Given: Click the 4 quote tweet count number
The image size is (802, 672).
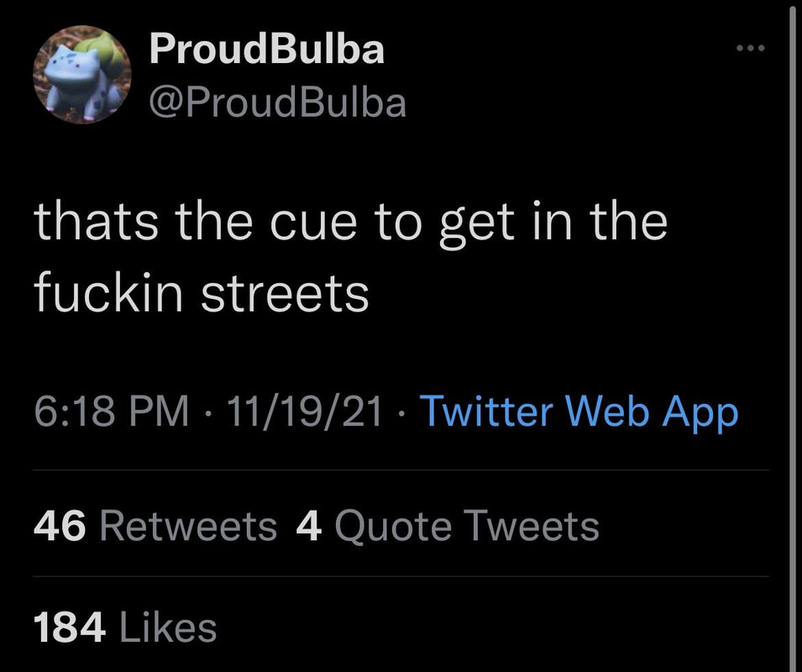Looking at the screenshot, I should [x=309, y=527].
